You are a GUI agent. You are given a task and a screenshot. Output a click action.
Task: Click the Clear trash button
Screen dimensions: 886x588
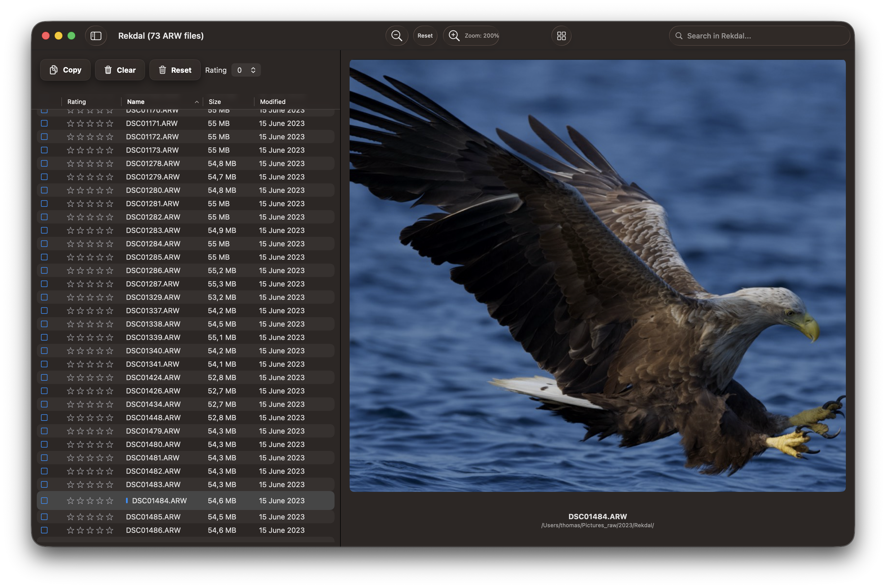click(120, 70)
